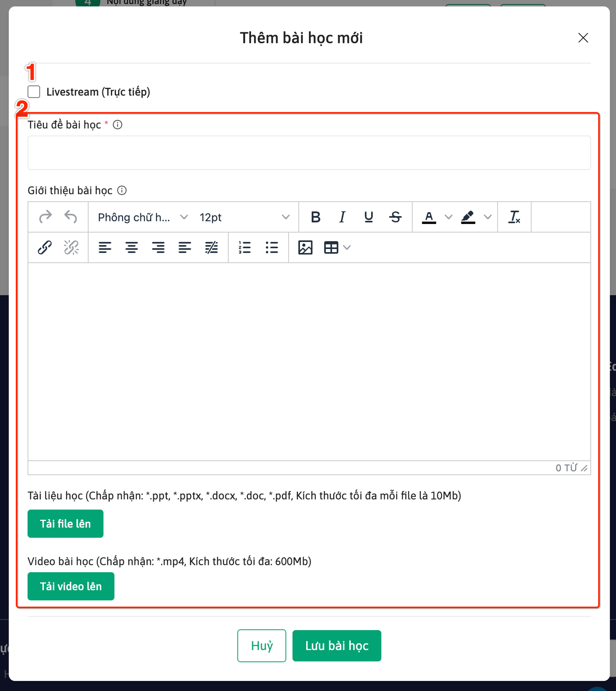Viewport: 616px width, 691px height.
Task: Enable the Livestream (Trực tiếp) checkbox
Action: point(34,92)
